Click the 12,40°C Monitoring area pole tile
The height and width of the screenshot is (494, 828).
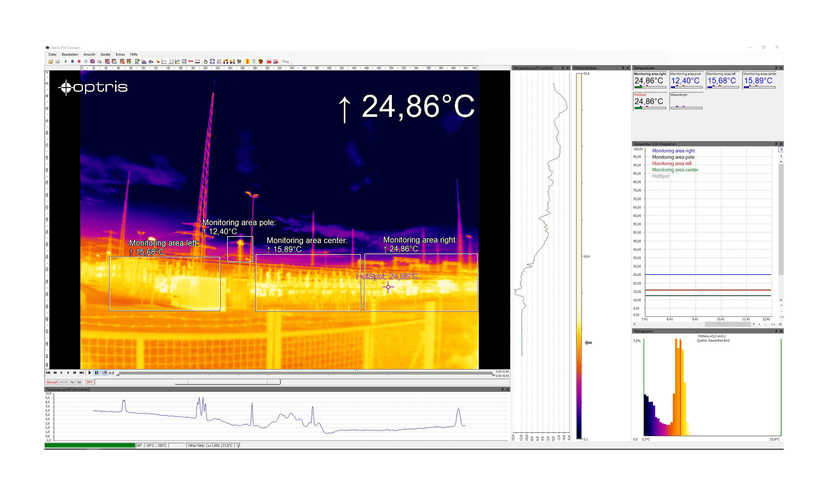point(686,80)
